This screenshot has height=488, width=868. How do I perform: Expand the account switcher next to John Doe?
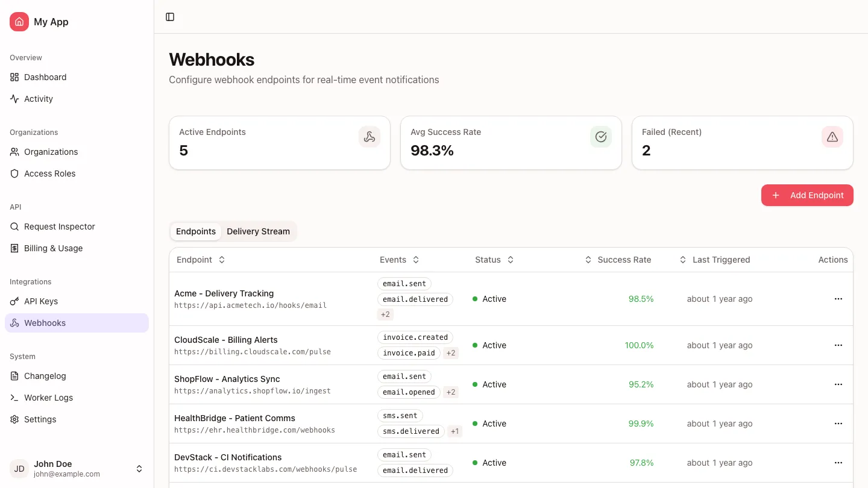[x=139, y=468]
